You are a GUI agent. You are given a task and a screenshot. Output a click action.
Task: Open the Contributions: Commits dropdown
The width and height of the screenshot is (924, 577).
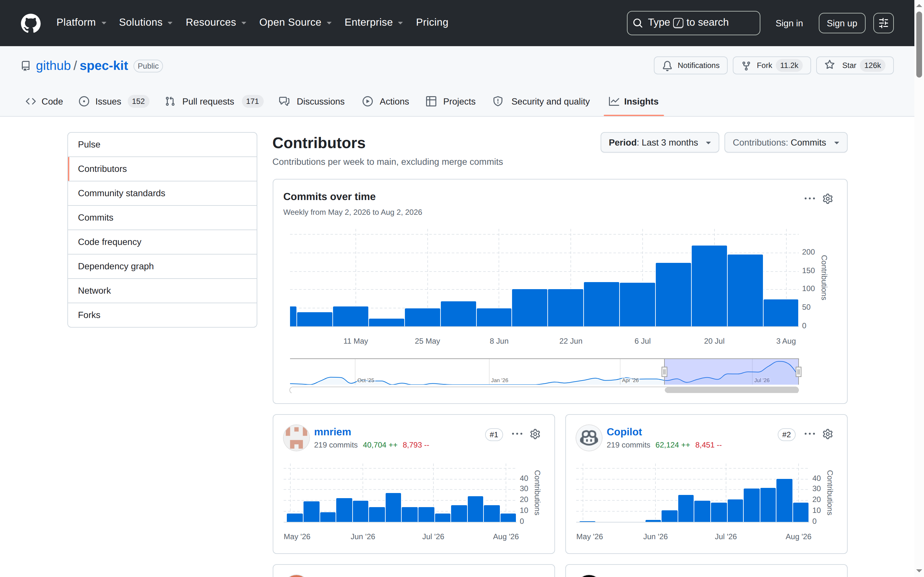click(785, 142)
